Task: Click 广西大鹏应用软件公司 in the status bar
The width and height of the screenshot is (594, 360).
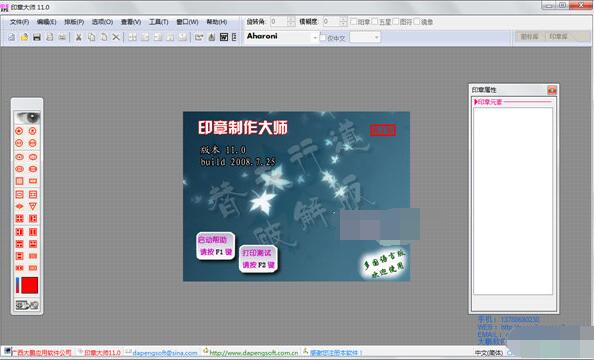Action: (x=42, y=353)
